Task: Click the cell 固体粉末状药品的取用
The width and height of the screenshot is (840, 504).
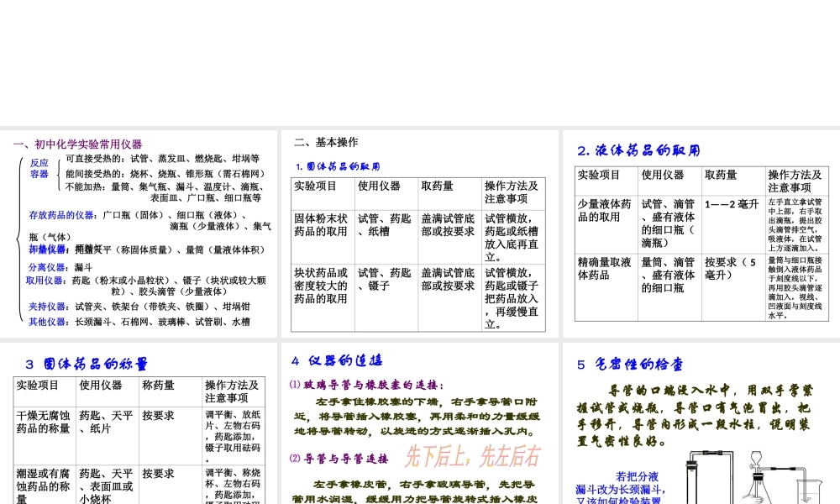Action: 323,236
